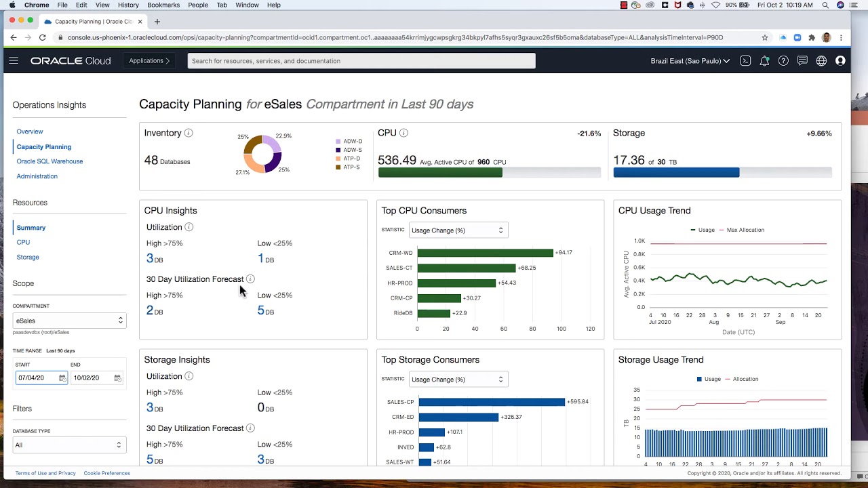Open Terms of Use and Privacy link
Screen dimensions: 868x488
click(x=45, y=473)
